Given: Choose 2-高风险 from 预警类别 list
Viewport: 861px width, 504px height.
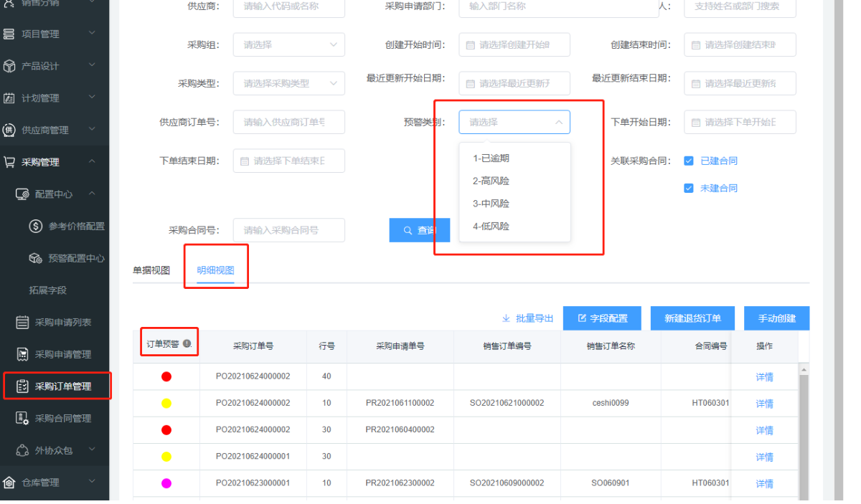Looking at the screenshot, I should 491,181.
